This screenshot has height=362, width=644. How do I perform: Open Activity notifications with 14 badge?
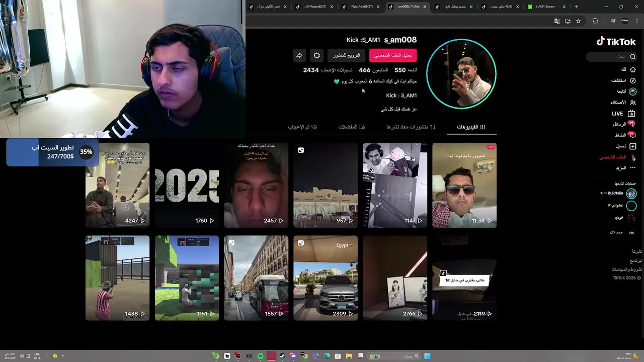pyautogui.click(x=632, y=135)
